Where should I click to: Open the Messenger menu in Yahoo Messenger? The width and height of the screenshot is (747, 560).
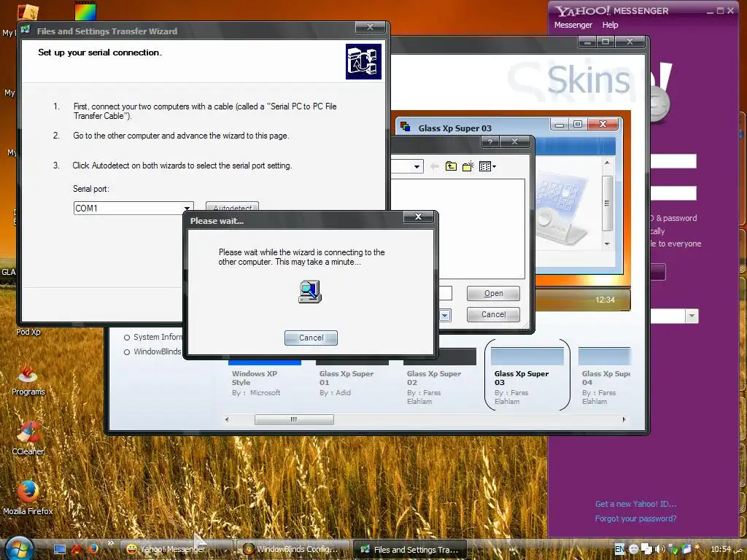tap(573, 25)
